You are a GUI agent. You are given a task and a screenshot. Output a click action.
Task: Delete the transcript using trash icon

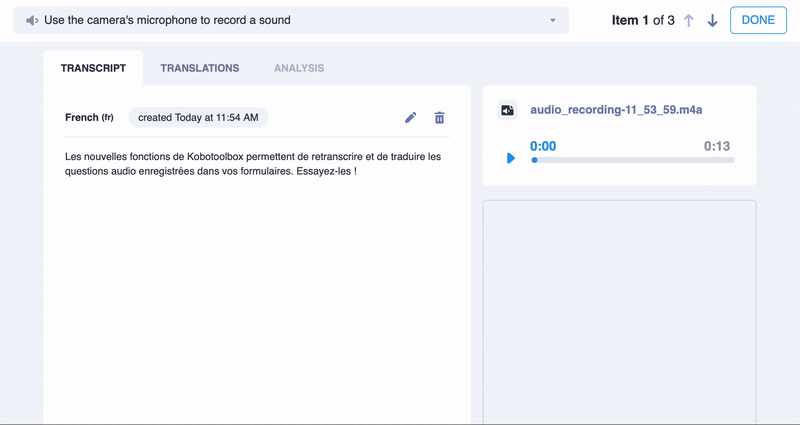tap(439, 118)
